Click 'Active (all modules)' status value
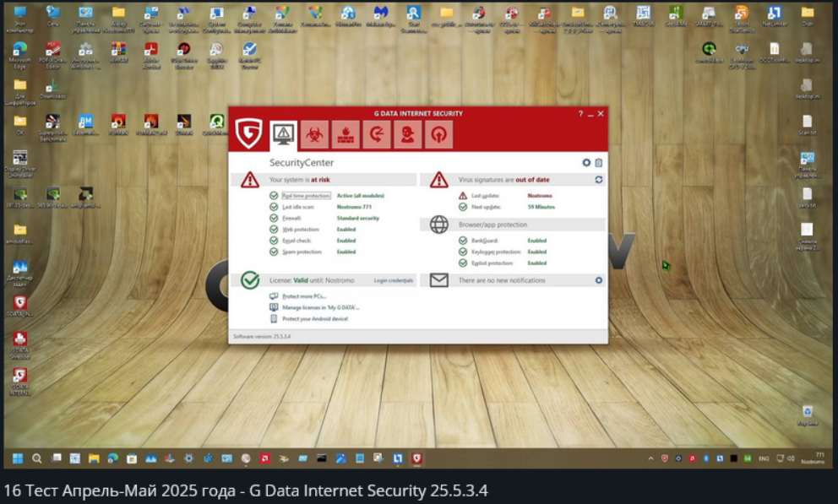 coord(360,196)
